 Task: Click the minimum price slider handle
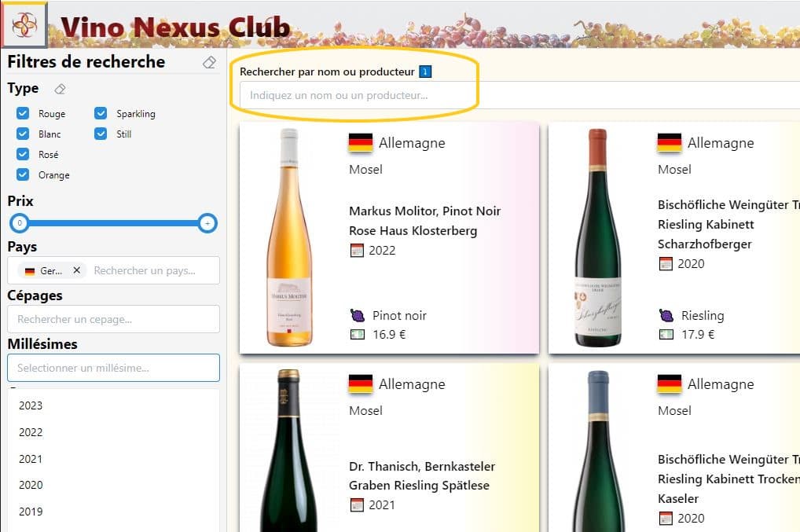20,223
